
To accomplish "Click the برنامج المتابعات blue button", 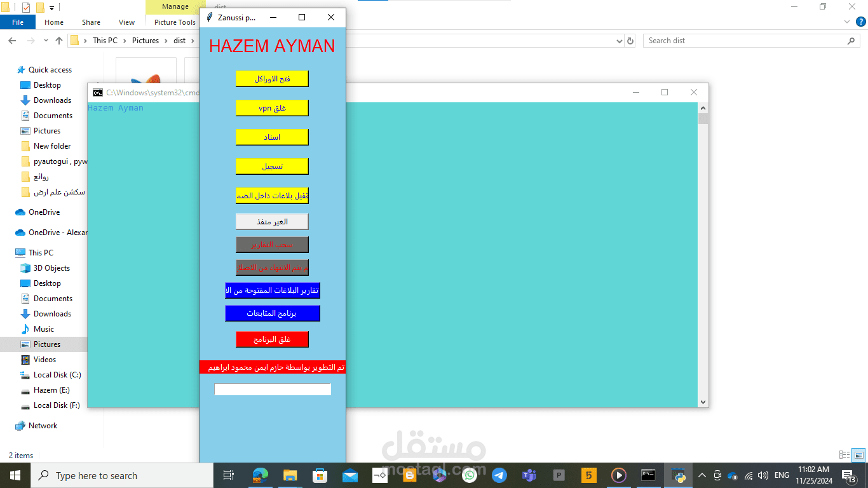I will click(272, 313).
